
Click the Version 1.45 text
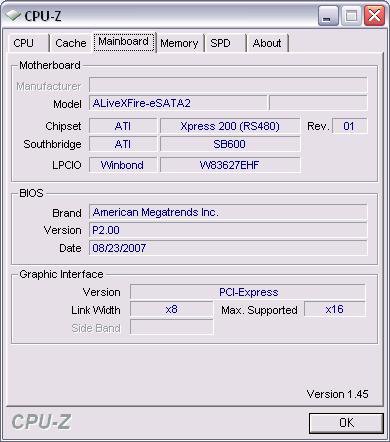click(x=337, y=394)
